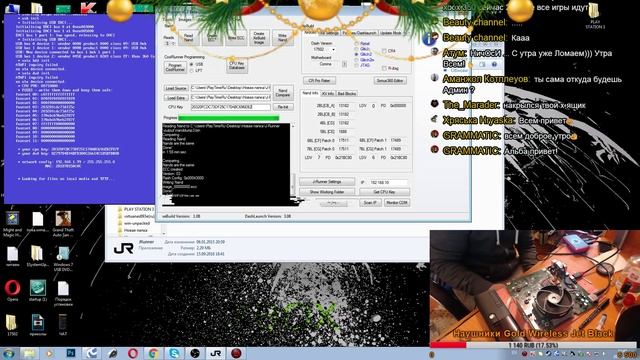Click the Write Nand button
The width and height of the screenshot is (640, 360).
282,38
